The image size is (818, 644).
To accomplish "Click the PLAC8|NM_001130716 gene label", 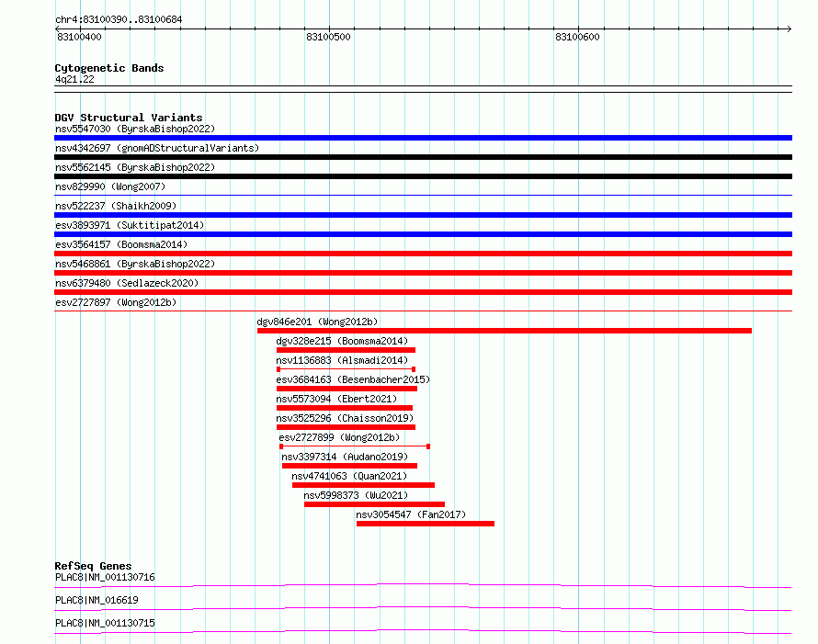I will 105,577.
